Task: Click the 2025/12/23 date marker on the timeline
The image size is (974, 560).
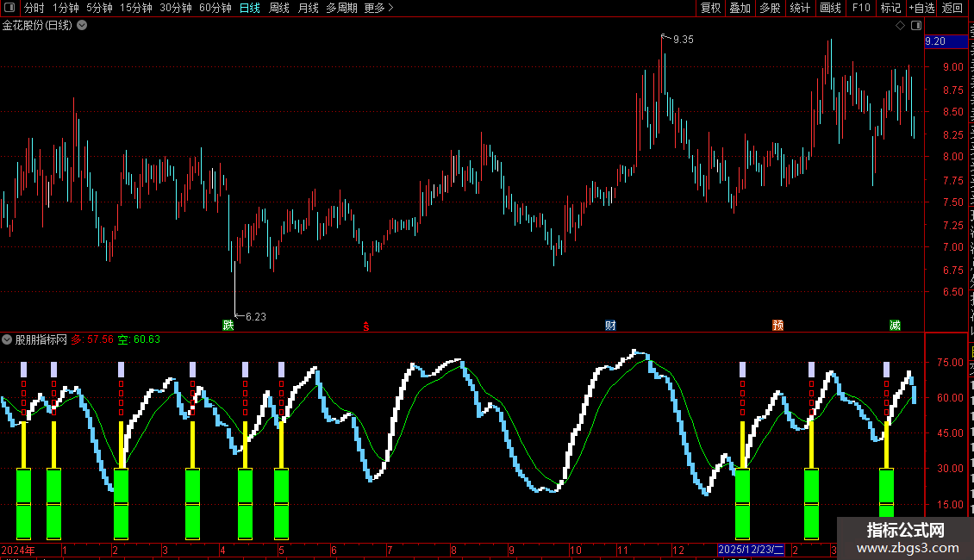Action: tap(751, 550)
